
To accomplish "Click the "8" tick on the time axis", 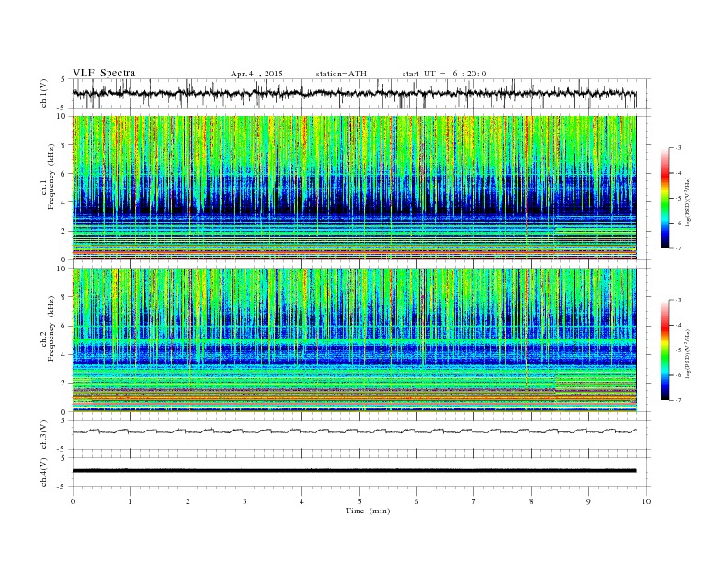I will (x=531, y=501).
